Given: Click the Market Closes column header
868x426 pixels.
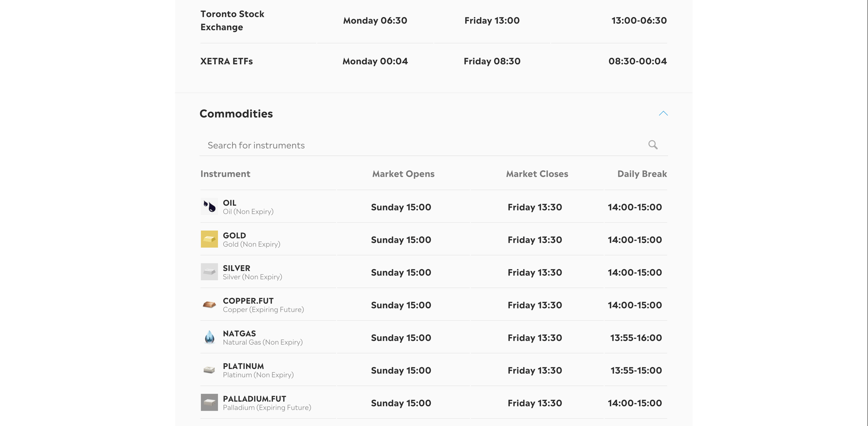Looking at the screenshot, I should (x=537, y=173).
